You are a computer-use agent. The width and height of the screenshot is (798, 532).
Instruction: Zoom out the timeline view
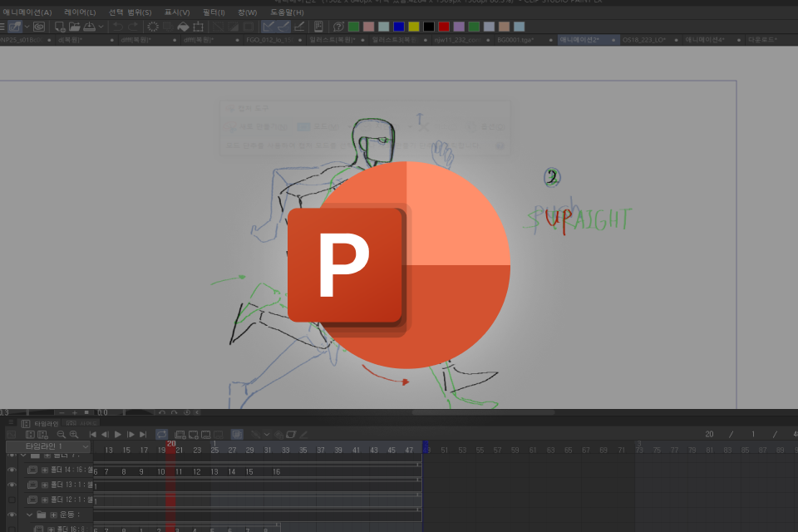coord(61,434)
